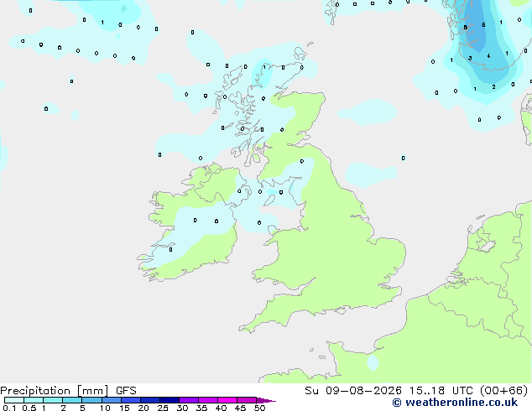Click the 'GFS' model label
The height and width of the screenshot is (411, 532).
coord(126,391)
